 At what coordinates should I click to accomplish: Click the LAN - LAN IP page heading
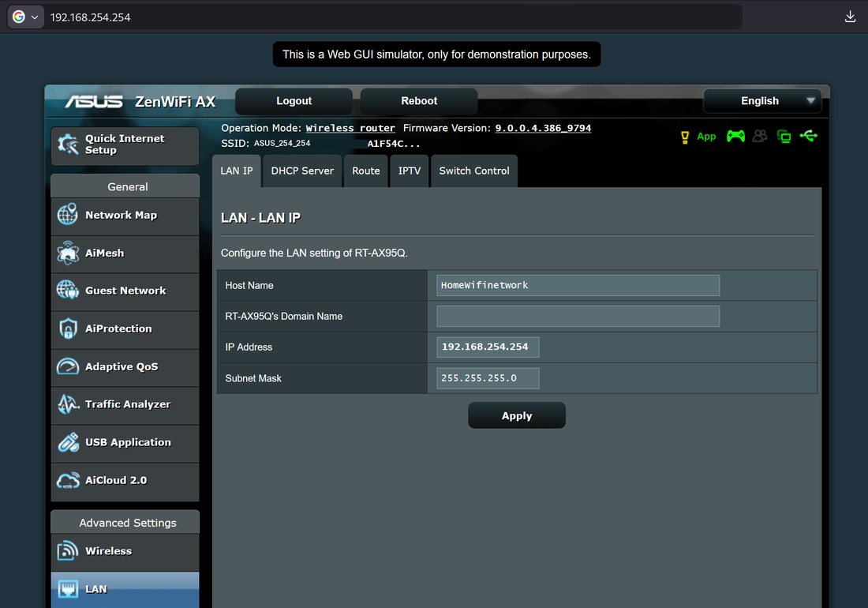point(260,218)
